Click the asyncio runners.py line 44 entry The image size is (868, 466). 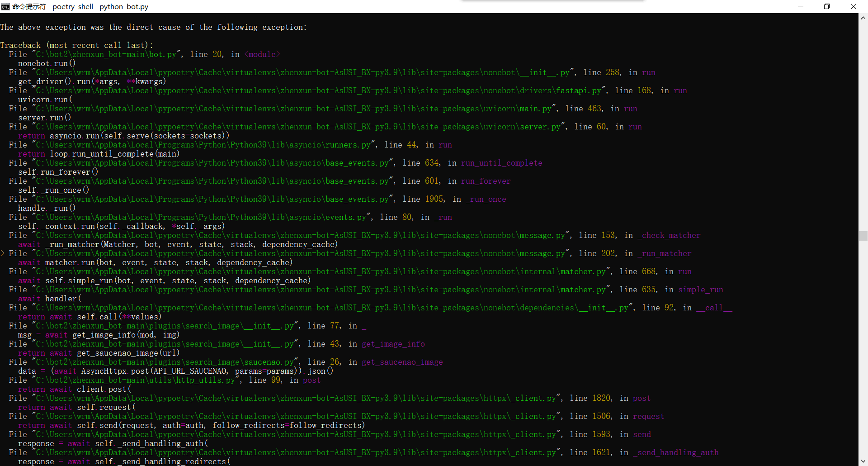[230, 145]
